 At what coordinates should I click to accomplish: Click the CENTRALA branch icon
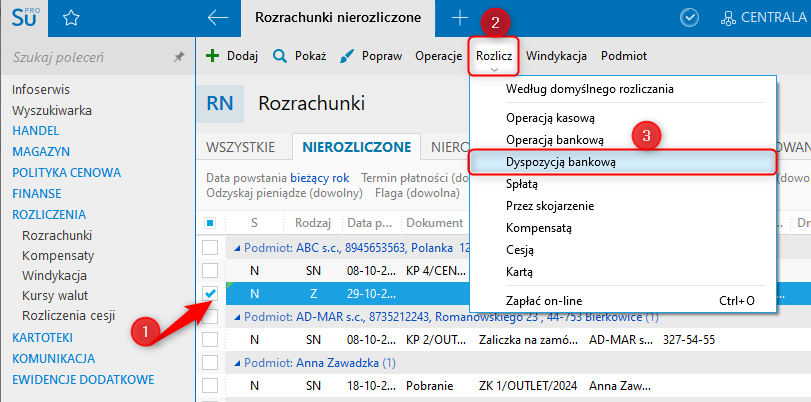[728, 18]
